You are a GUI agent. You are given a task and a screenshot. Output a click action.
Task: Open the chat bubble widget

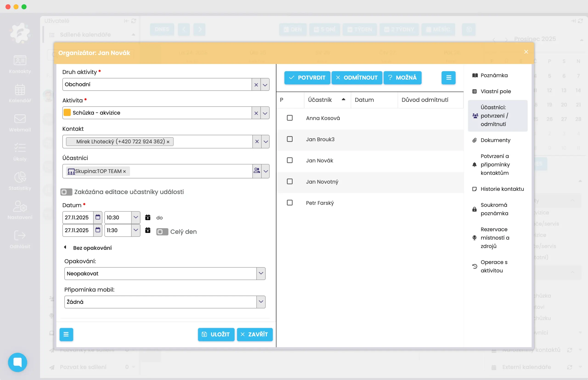click(x=17, y=362)
